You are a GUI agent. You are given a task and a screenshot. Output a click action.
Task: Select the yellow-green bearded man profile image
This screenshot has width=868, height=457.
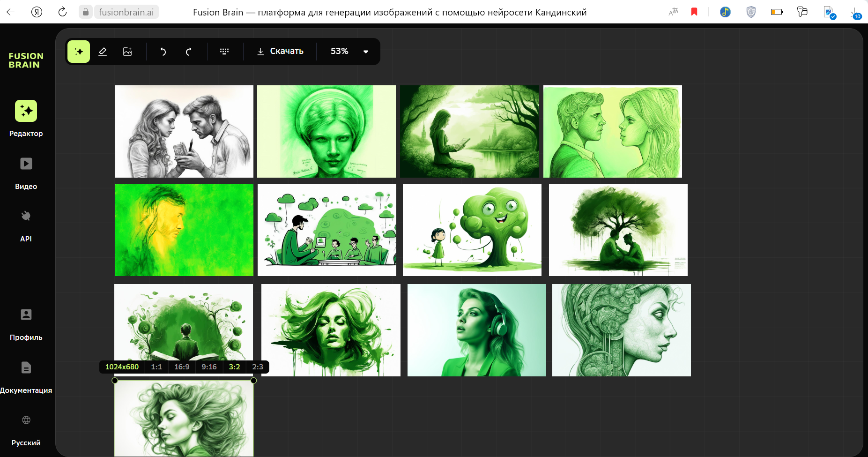(x=184, y=230)
